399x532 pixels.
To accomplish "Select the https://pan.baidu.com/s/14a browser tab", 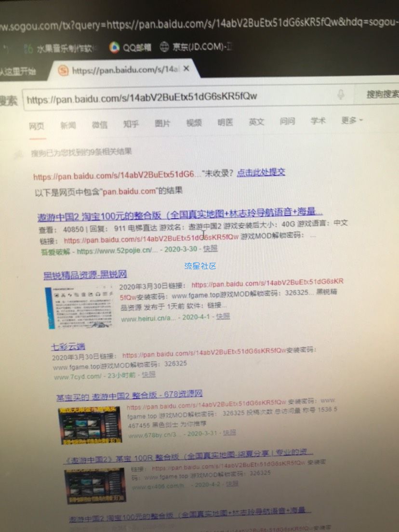I will click(124, 70).
